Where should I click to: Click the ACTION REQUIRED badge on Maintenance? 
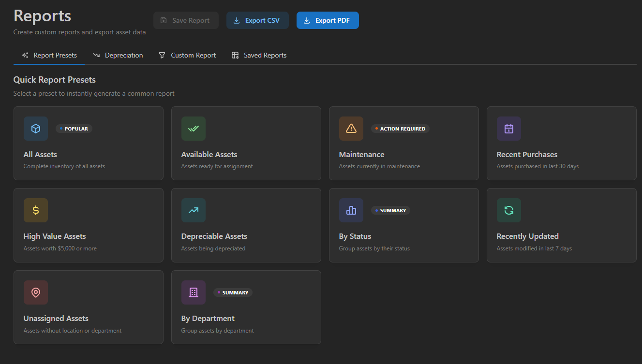(400, 129)
